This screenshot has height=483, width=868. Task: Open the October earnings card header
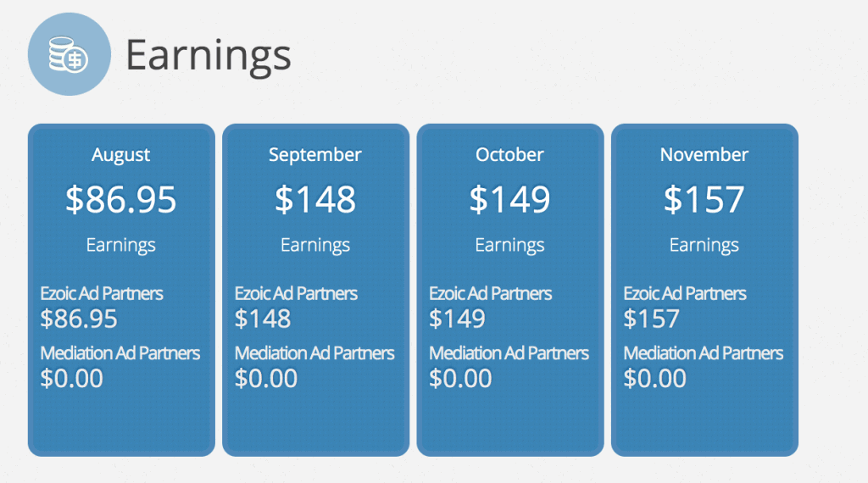509,155
